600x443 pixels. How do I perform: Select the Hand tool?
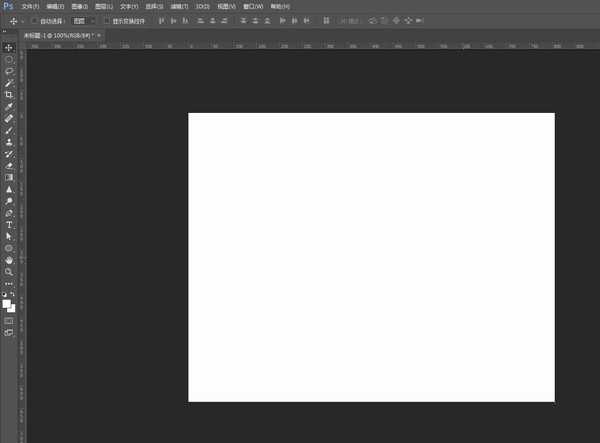coord(9,260)
